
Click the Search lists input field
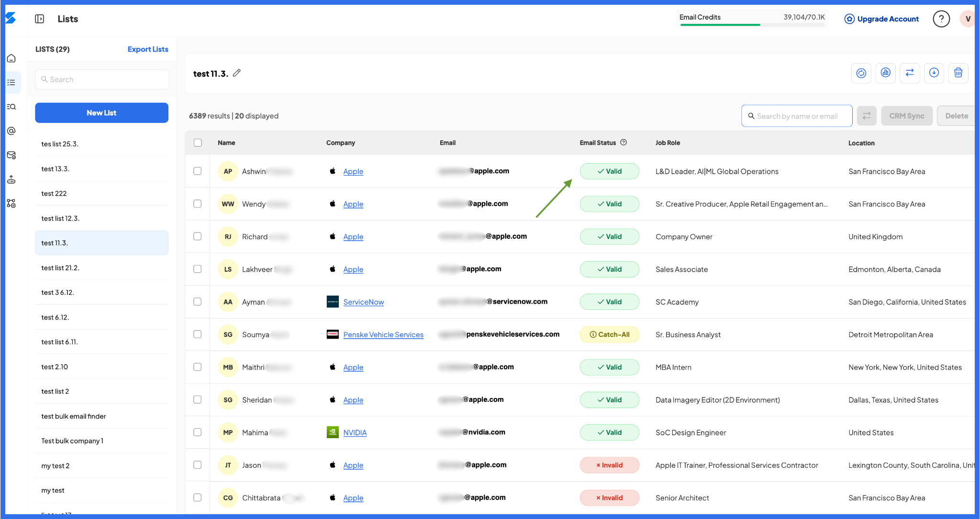click(x=102, y=79)
